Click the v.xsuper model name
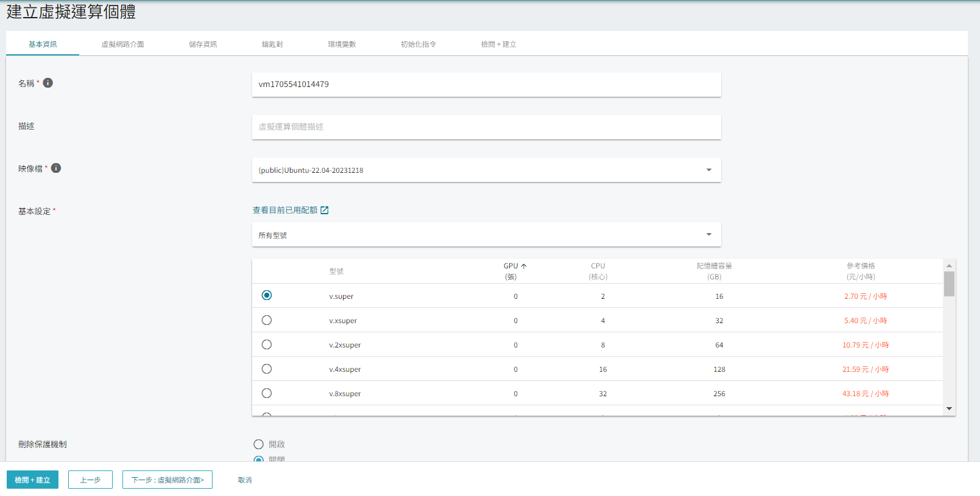Viewport: 980px width, 496px height. click(x=343, y=321)
